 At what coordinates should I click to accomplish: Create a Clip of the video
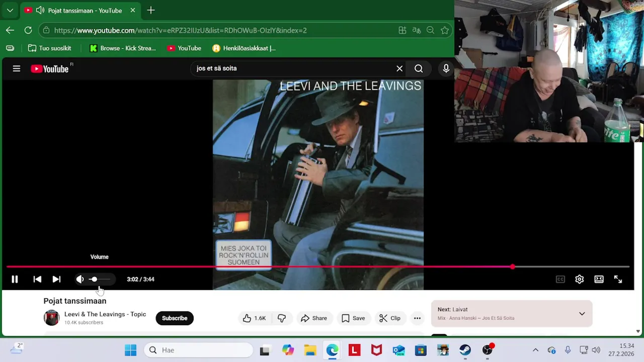(390, 318)
